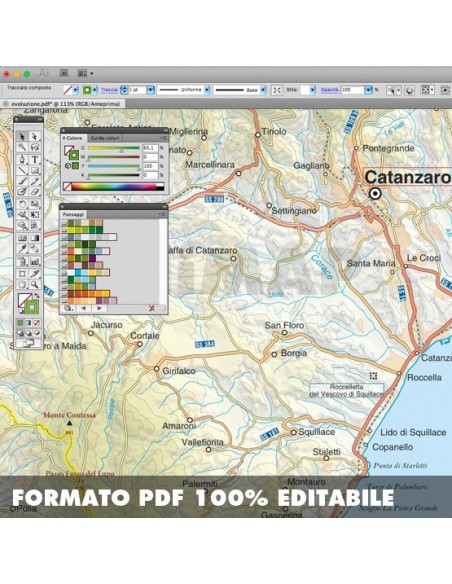Click the Opacità field showing 100

(x=352, y=90)
